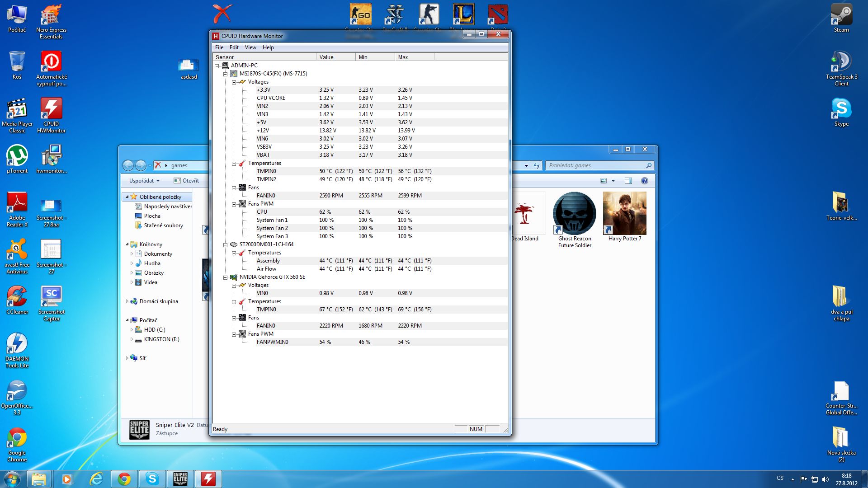Viewport: 868px width, 488px height.
Task: Launch OpenOffice 3.3 from desktop
Action: [17, 398]
